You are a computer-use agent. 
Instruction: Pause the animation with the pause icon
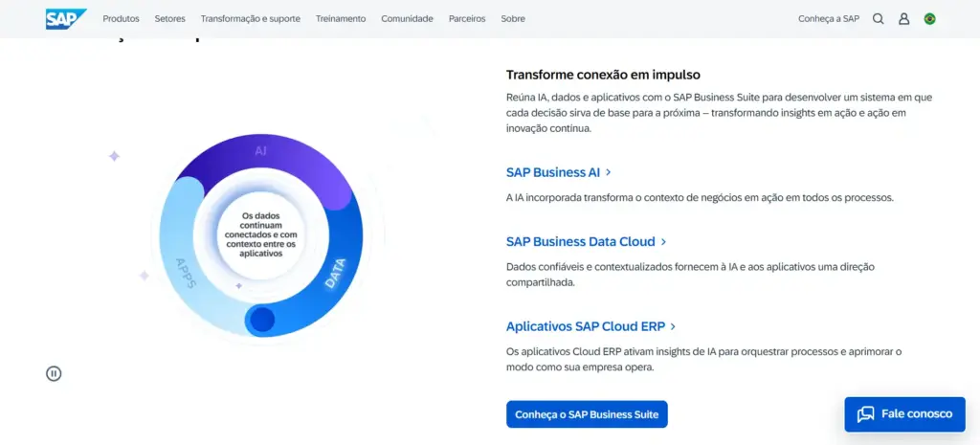coord(54,374)
